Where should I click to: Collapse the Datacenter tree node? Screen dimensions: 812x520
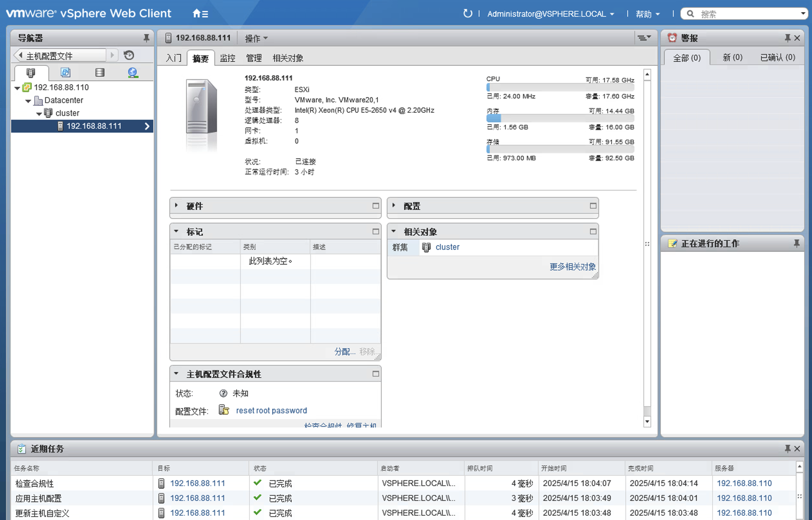point(28,101)
